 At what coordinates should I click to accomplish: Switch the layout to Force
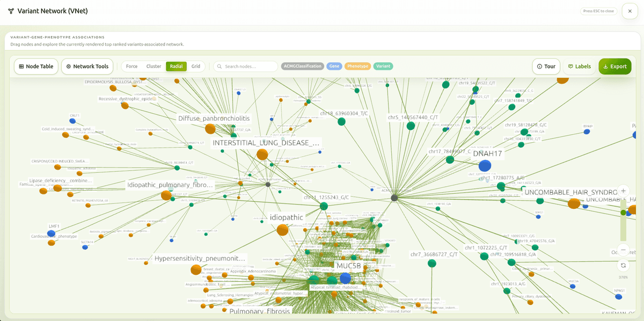pos(131,66)
